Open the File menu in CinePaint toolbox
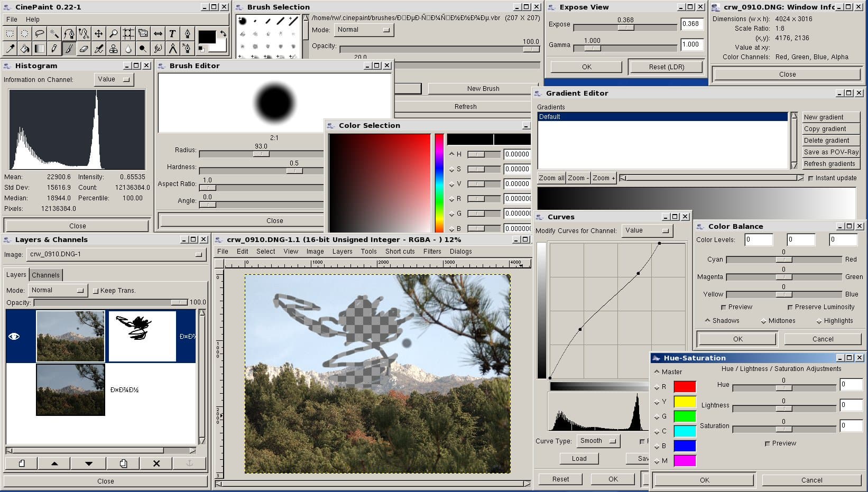Screen dimensions: 868x492 click(x=12, y=19)
